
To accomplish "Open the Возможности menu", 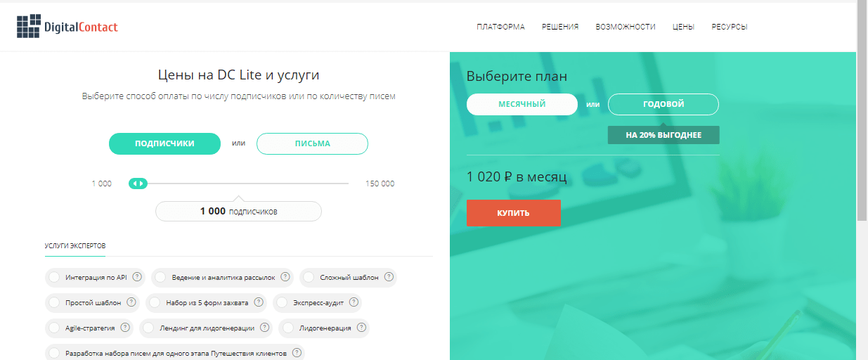I will click(625, 27).
